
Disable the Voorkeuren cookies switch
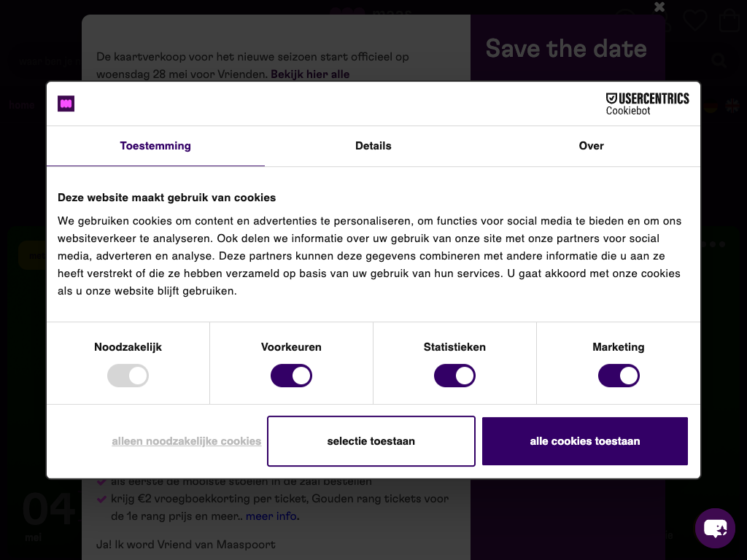pyautogui.click(x=291, y=376)
